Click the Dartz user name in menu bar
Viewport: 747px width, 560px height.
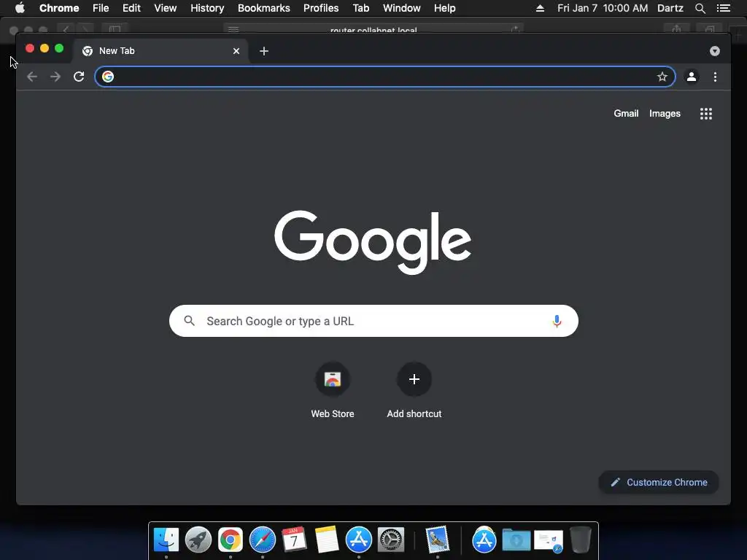[x=670, y=8]
